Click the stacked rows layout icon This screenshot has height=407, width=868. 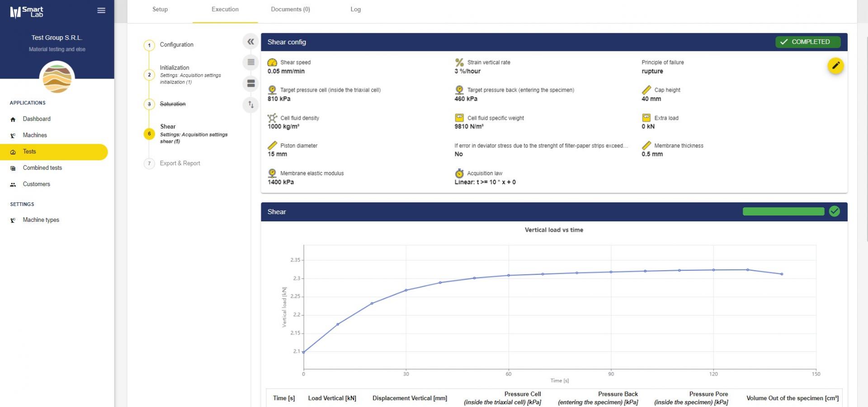point(251,84)
